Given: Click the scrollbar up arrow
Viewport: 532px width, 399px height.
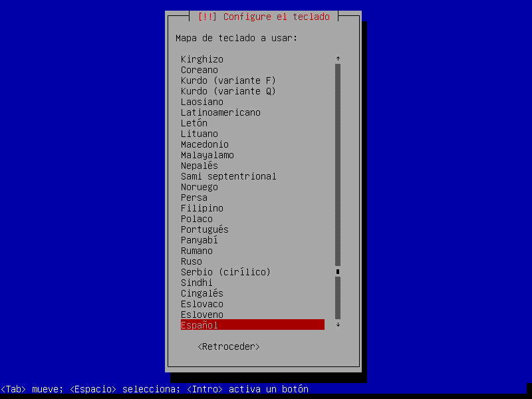Looking at the screenshot, I should click(x=338, y=59).
